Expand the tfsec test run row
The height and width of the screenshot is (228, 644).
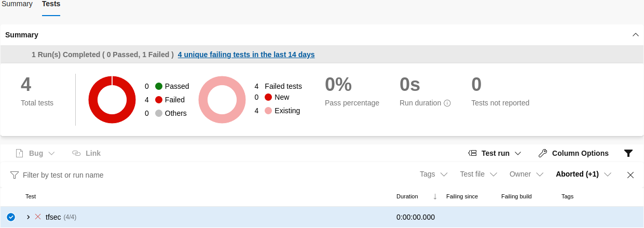(x=29, y=217)
